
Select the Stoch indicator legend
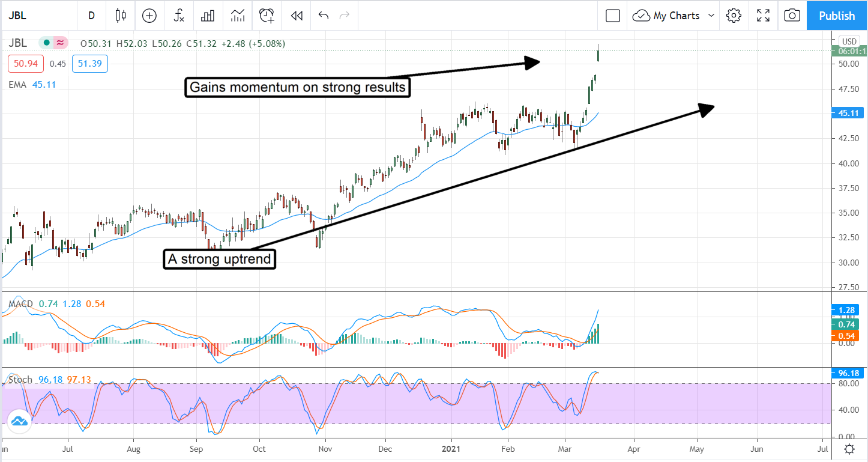point(20,380)
